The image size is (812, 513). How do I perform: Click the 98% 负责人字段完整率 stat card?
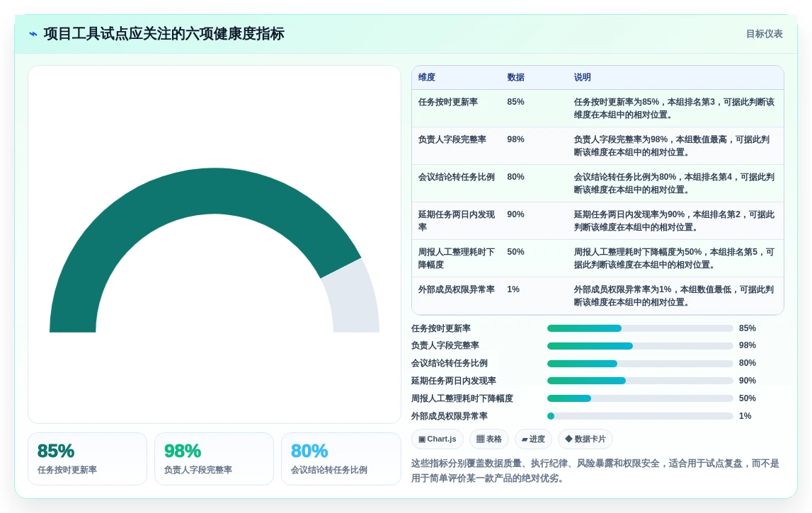214,459
